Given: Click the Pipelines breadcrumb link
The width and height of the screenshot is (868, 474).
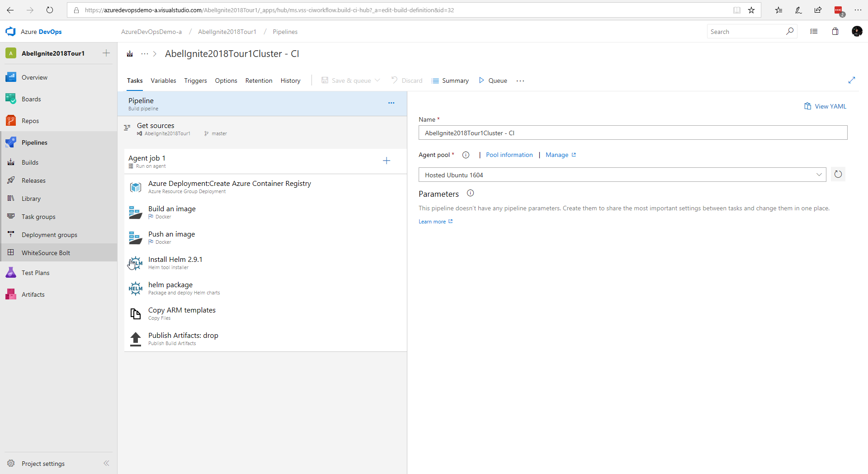Looking at the screenshot, I should pos(285,32).
